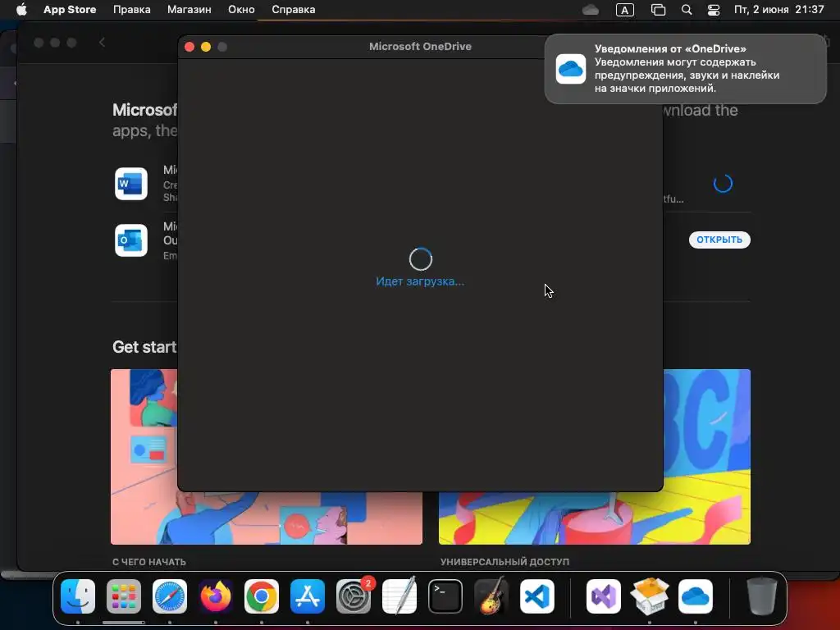Click the OneDrive notification banner
840x630 pixels.
(685, 69)
